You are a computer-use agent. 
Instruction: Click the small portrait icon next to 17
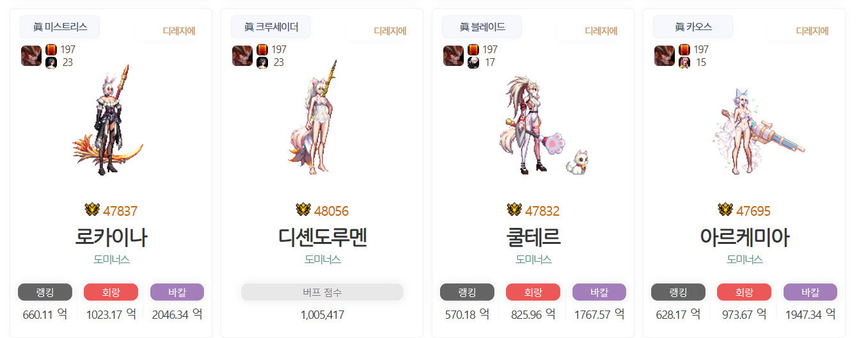pyautogui.click(x=473, y=63)
